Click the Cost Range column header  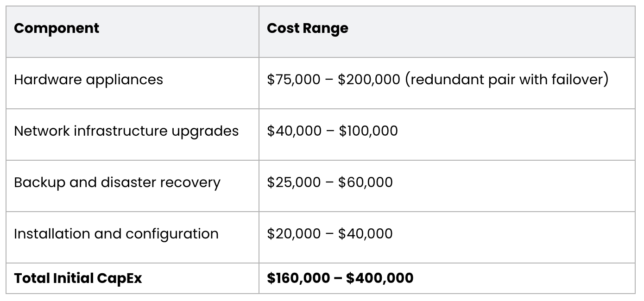coord(308,28)
